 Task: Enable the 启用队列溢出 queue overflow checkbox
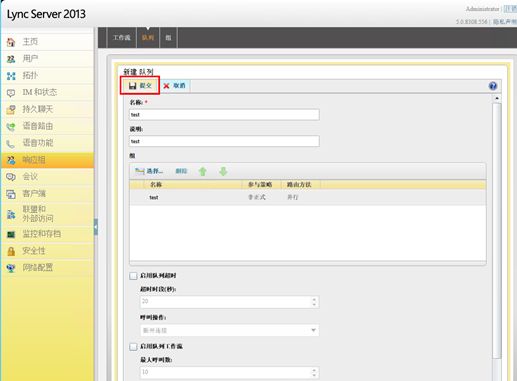point(133,347)
